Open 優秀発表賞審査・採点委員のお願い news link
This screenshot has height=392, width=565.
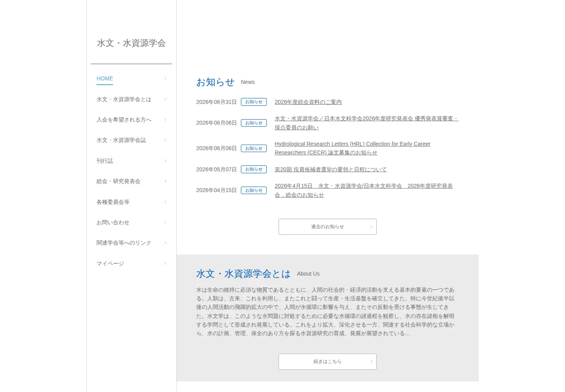(366, 123)
